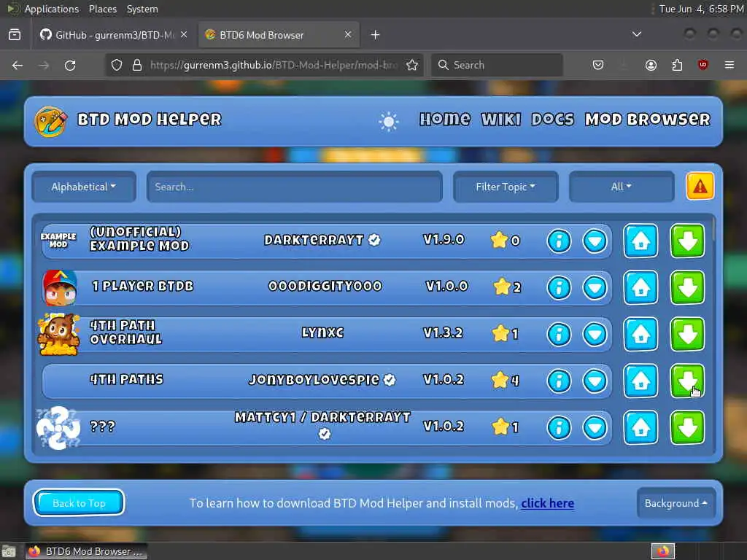The image size is (747, 560).
Task: Open a new browser tab
Action: [376, 35]
